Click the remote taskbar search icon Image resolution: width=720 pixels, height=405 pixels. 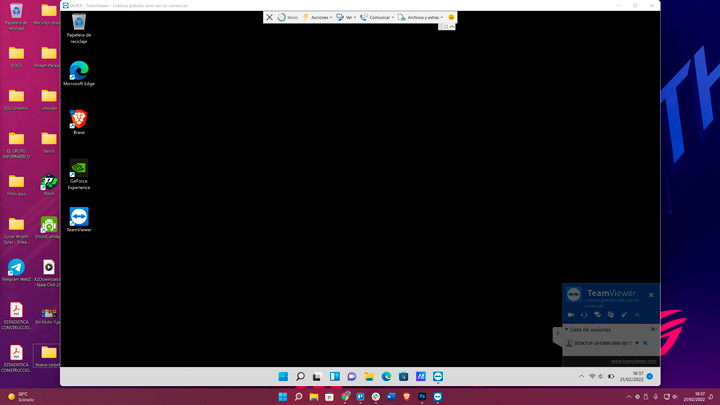coord(300,377)
